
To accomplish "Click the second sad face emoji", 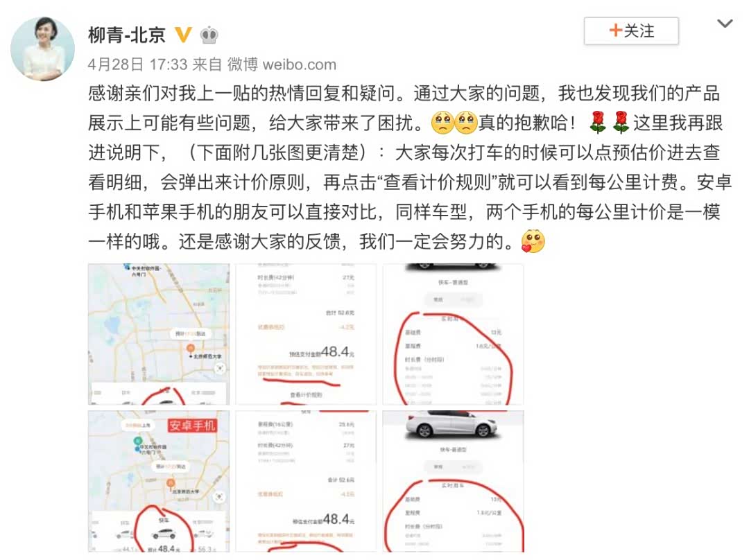I will (x=466, y=123).
